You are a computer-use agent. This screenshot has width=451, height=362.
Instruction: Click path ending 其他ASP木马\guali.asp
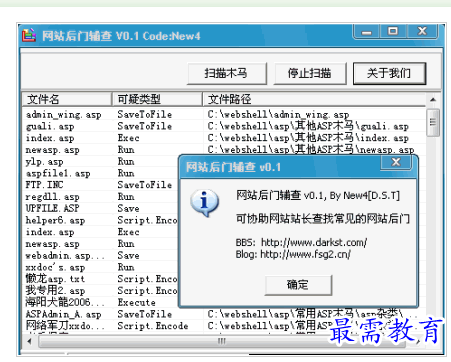(308, 126)
